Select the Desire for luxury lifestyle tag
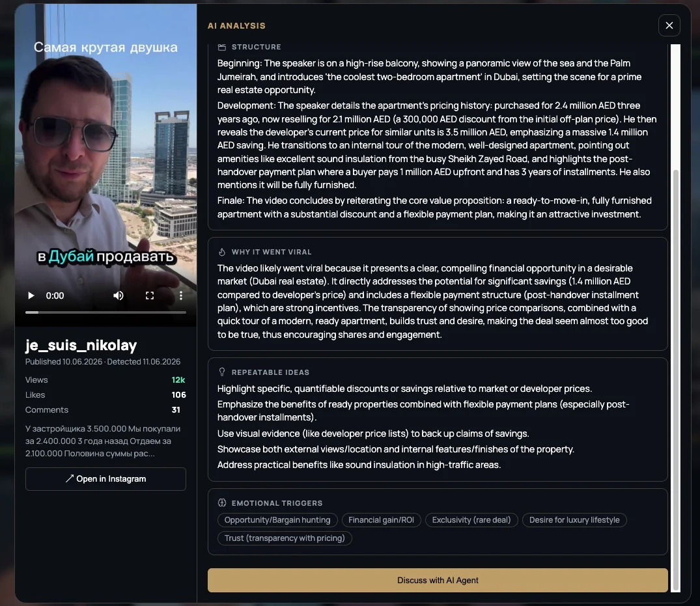The image size is (700, 606). [x=574, y=520]
